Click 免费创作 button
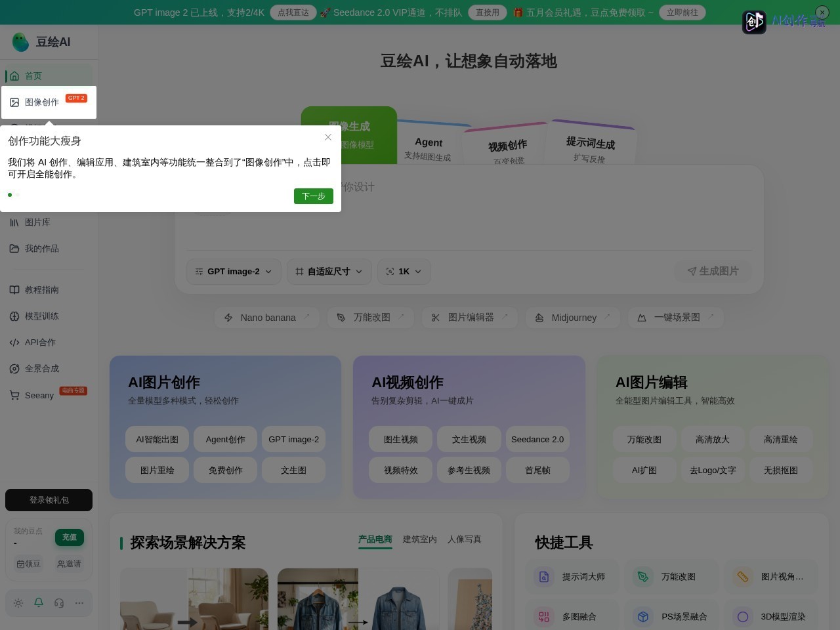The image size is (840, 630). pos(226,471)
